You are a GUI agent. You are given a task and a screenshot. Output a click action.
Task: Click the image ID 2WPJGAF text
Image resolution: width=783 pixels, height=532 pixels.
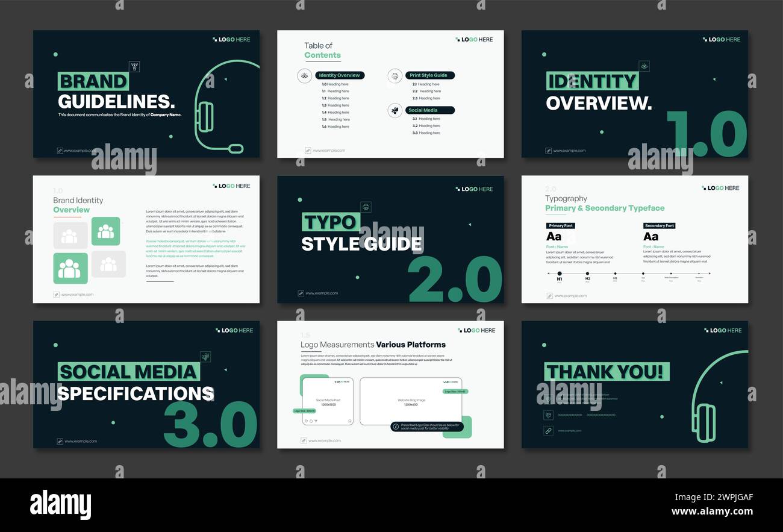[x=714, y=497]
